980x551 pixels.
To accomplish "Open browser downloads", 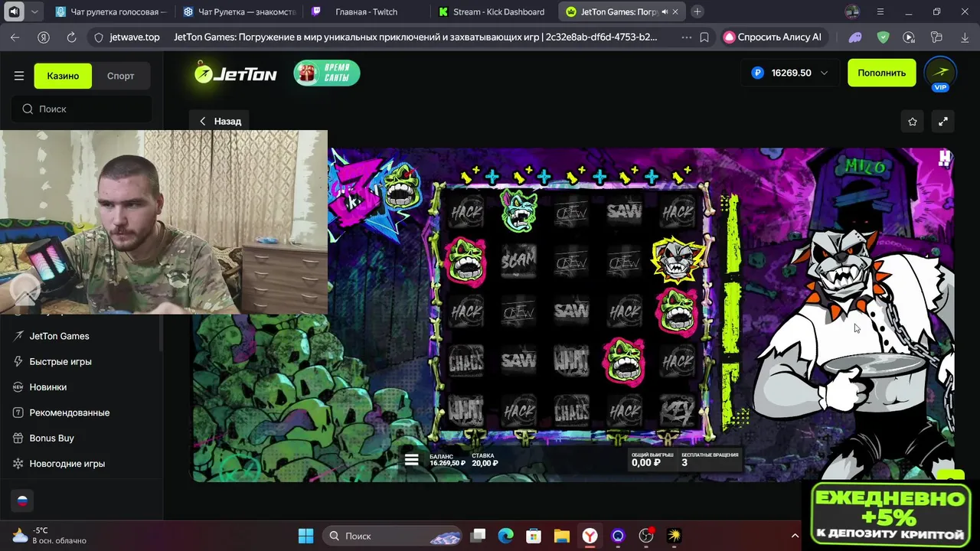I will coord(963,37).
